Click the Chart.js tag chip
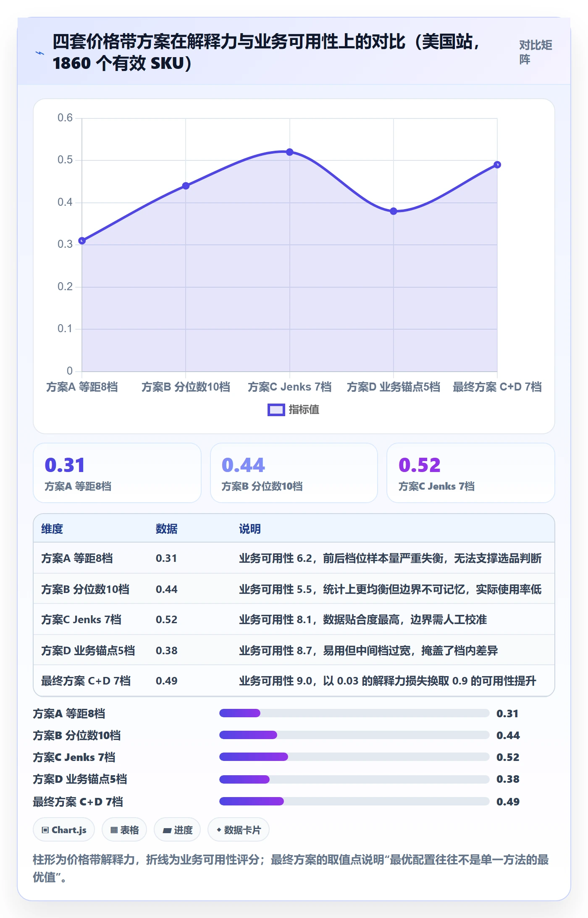The height and width of the screenshot is (918, 588). (64, 830)
